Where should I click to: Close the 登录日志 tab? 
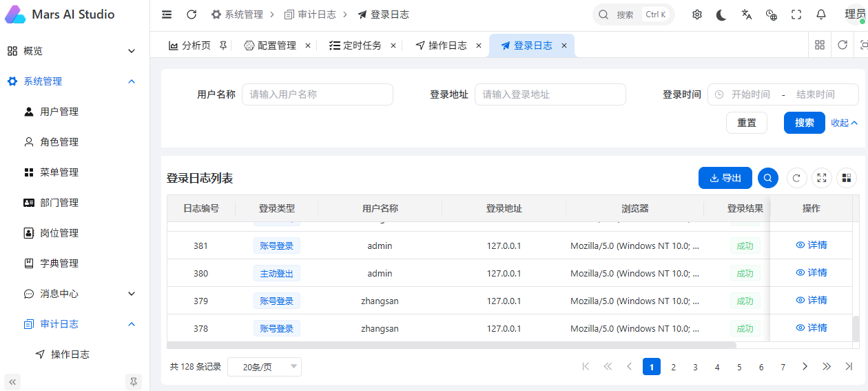point(564,46)
